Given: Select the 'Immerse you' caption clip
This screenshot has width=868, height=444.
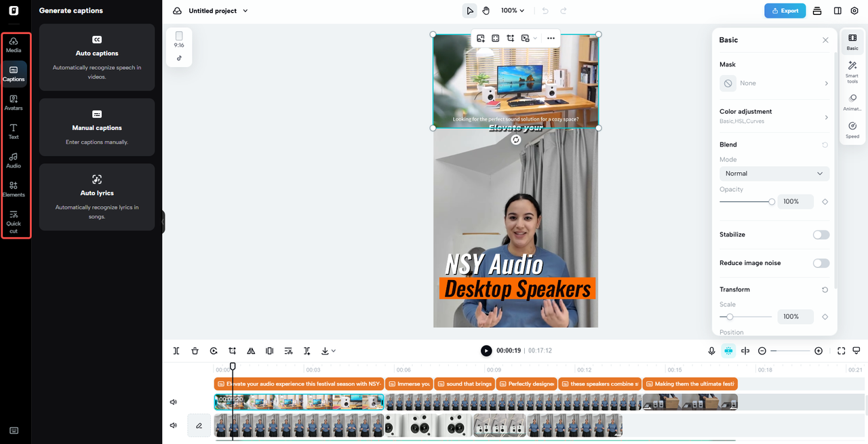Looking at the screenshot, I should [409, 384].
